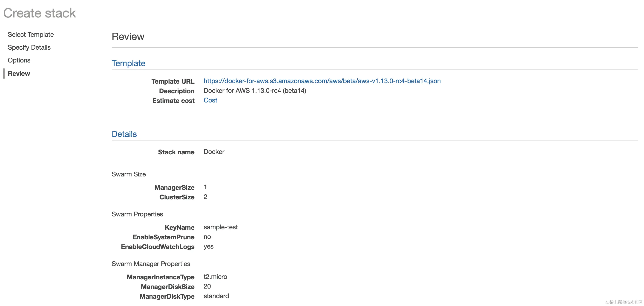Select the highlighted Review step
The image size is (644, 306).
tap(19, 73)
